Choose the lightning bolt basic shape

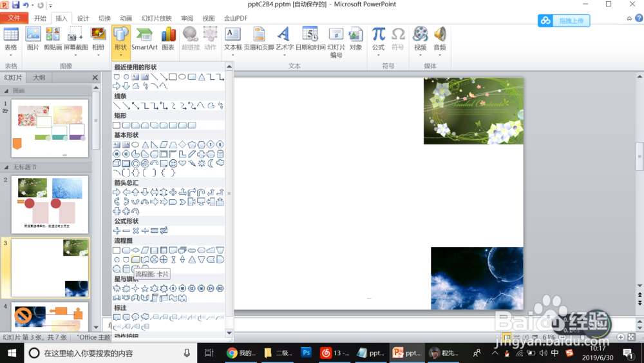tap(192, 163)
